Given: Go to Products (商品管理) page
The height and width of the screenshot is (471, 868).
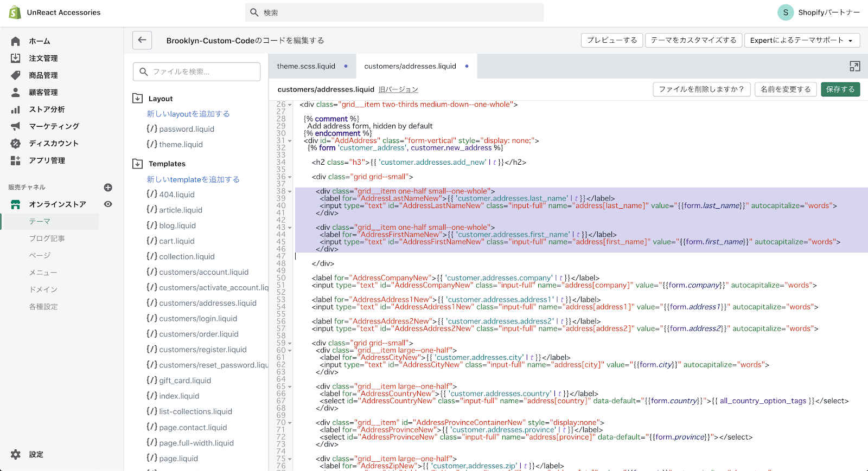Looking at the screenshot, I should [x=43, y=75].
